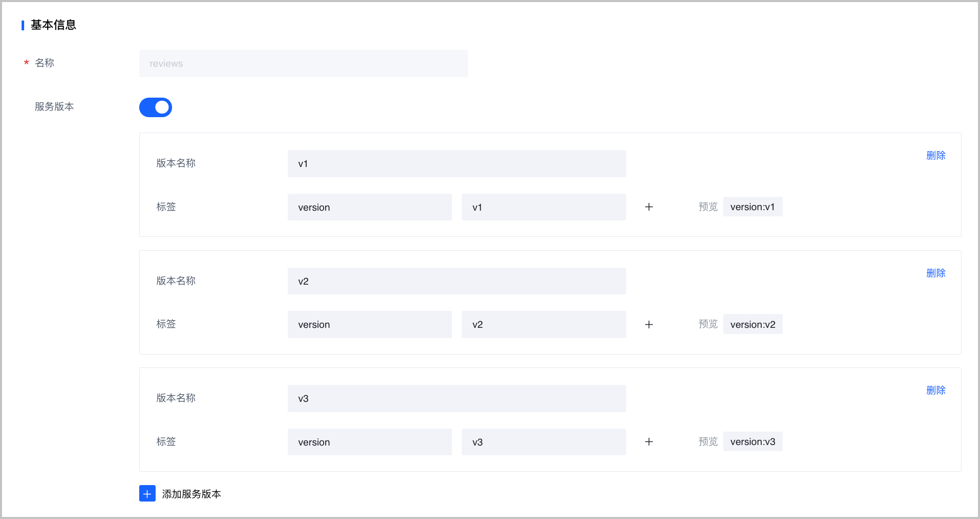
Task: Edit the v3 版本名称 input field
Action: click(456, 399)
